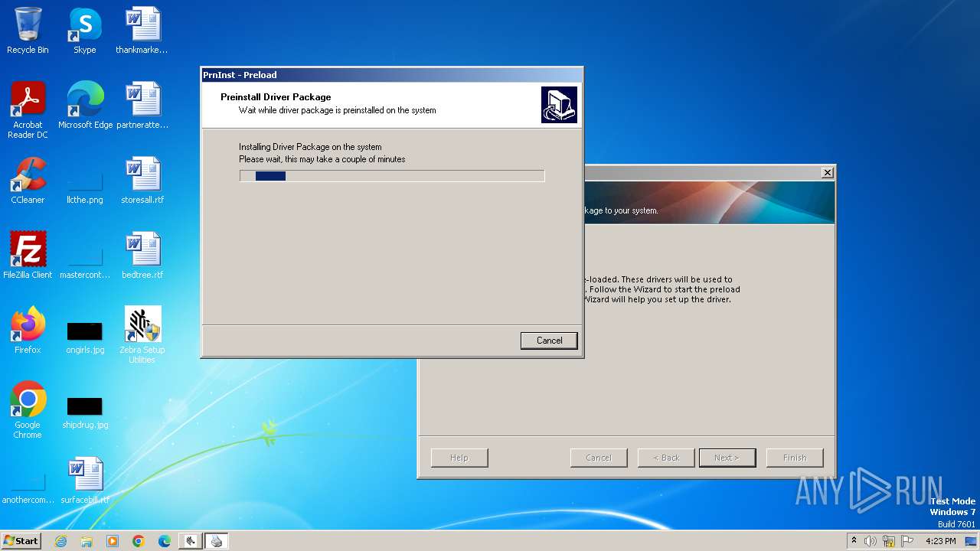Click Finish in the background wizard window
980x551 pixels.
tap(795, 458)
